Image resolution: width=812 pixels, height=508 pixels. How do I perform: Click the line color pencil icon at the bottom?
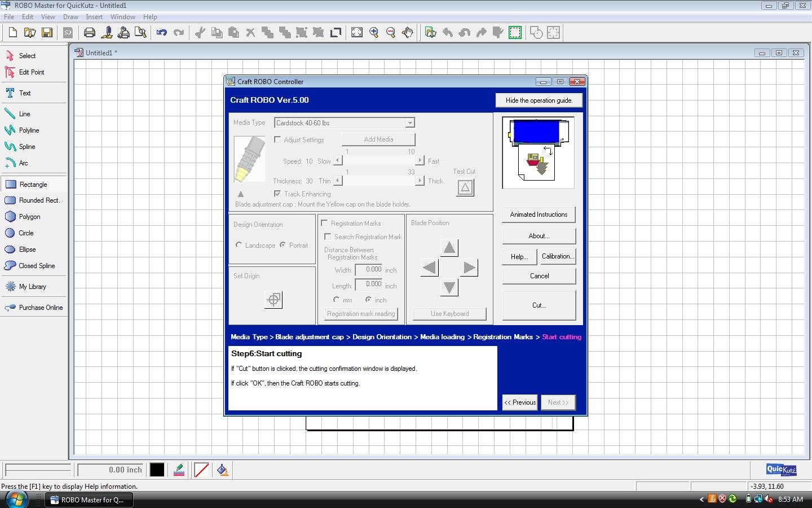[179, 470]
